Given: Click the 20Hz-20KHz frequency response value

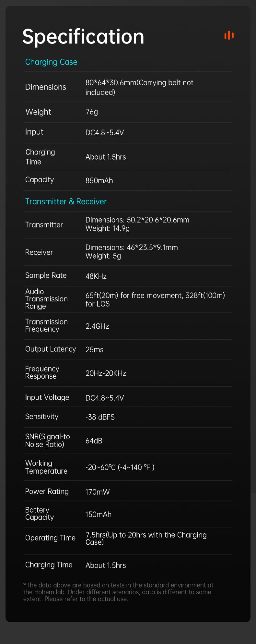Looking at the screenshot, I should [x=106, y=373].
